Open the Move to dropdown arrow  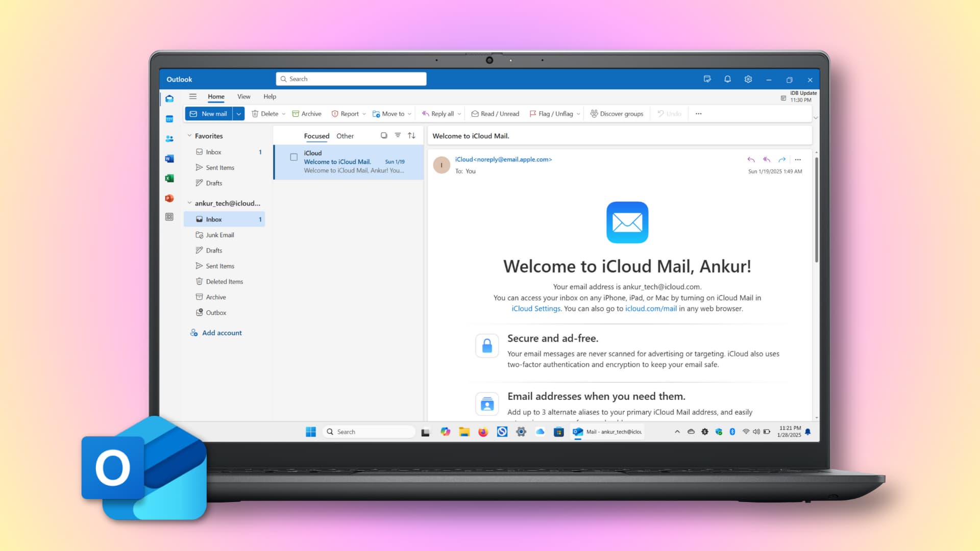pyautogui.click(x=409, y=114)
